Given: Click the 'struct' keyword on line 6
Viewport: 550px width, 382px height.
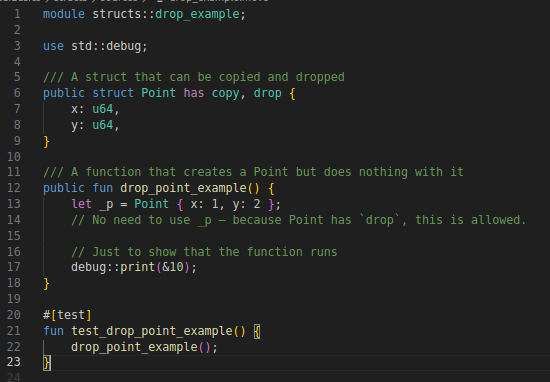Looking at the screenshot, I should click(113, 93).
